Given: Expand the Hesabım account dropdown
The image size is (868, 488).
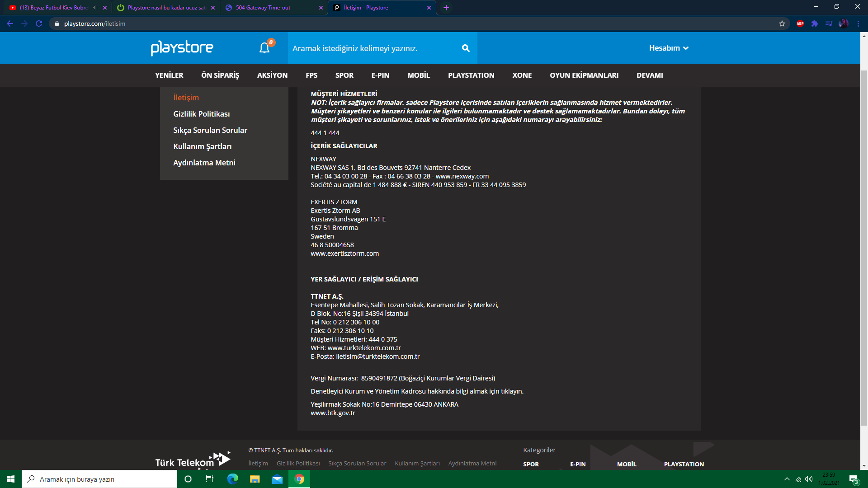Looking at the screenshot, I should point(669,48).
